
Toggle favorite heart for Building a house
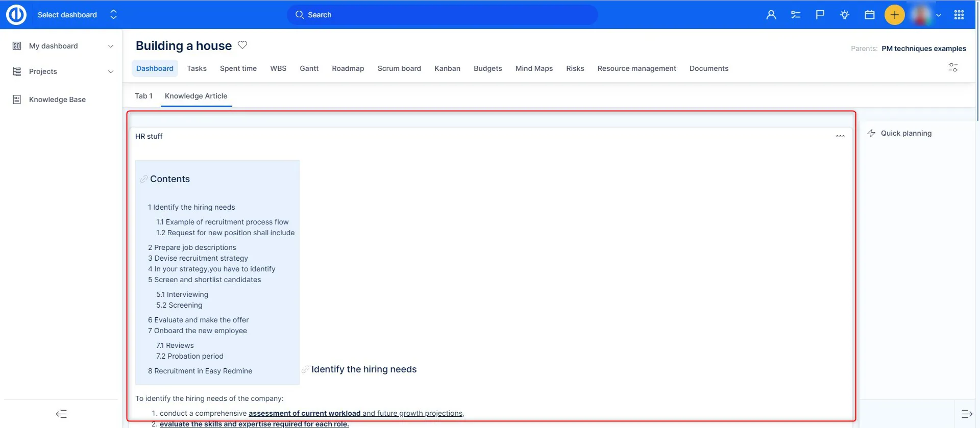242,45
